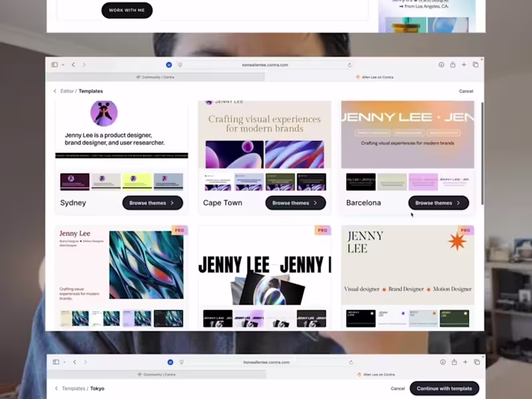Click the address bar in middle browser window

pyautogui.click(x=265, y=65)
